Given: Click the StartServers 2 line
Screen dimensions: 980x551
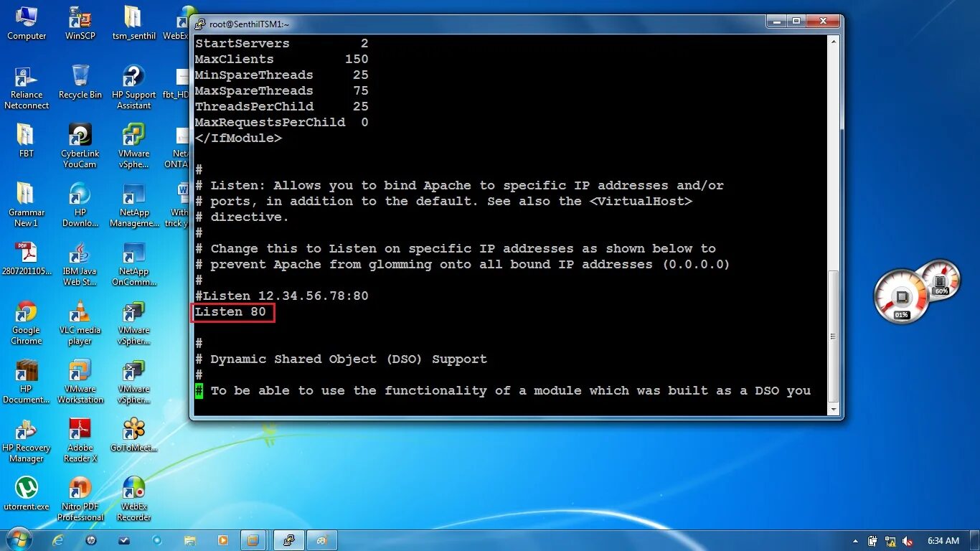Looking at the screenshot, I should (281, 44).
